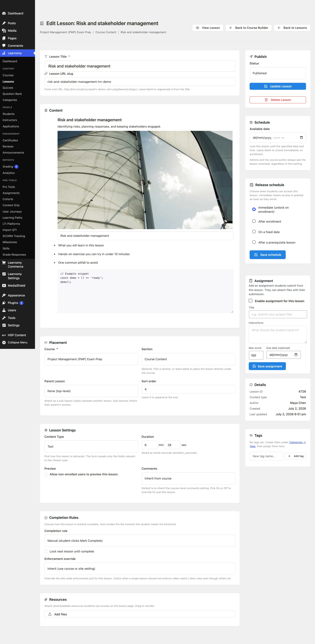This screenshot has width=315, height=644.
Task: Click the example code snippet block
Action: tap(145, 291)
